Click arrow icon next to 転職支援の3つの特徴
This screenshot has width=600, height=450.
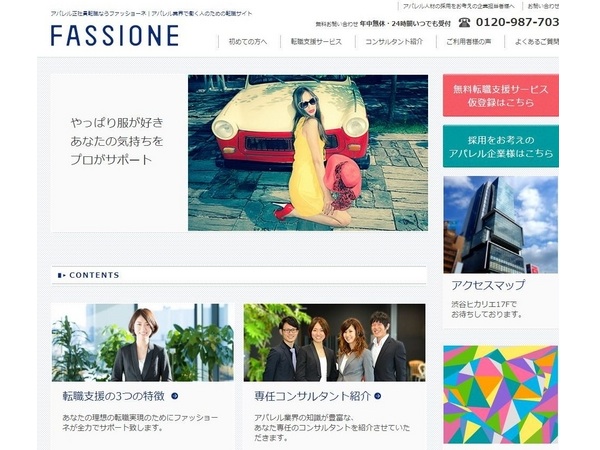pyautogui.click(x=174, y=396)
